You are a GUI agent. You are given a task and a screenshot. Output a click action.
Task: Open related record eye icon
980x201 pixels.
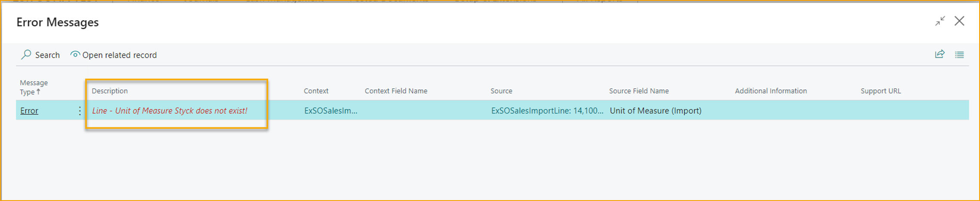pos(75,55)
